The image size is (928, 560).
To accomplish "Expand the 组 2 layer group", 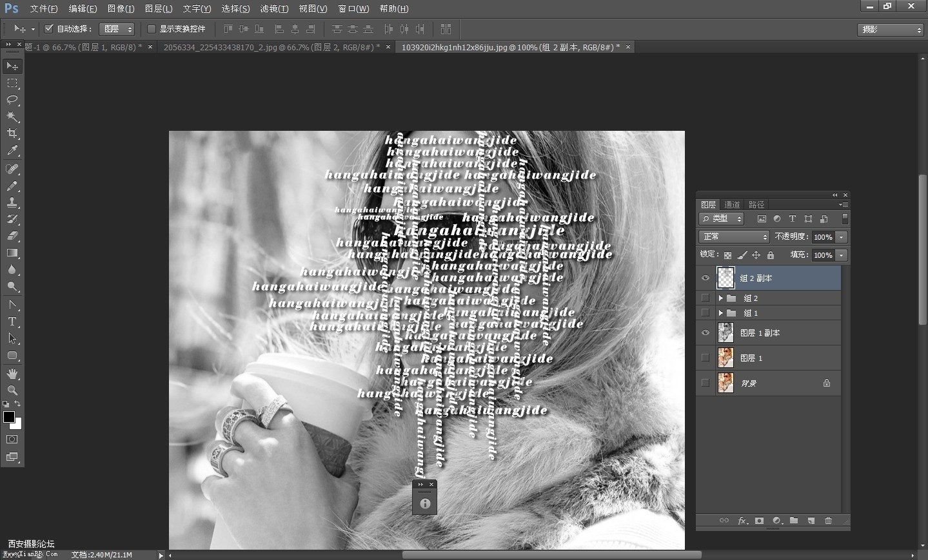I will point(720,298).
